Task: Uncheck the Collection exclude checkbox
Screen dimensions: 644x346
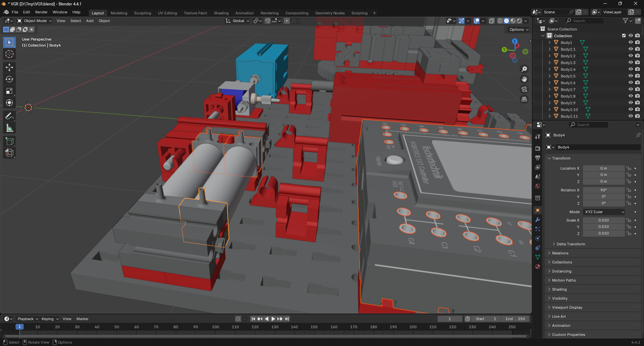Action: (x=624, y=36)
